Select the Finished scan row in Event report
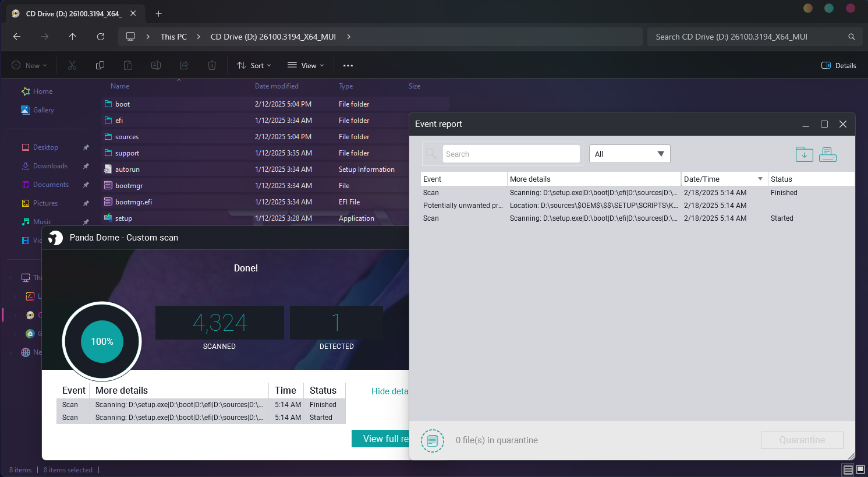 click(637, 193)
